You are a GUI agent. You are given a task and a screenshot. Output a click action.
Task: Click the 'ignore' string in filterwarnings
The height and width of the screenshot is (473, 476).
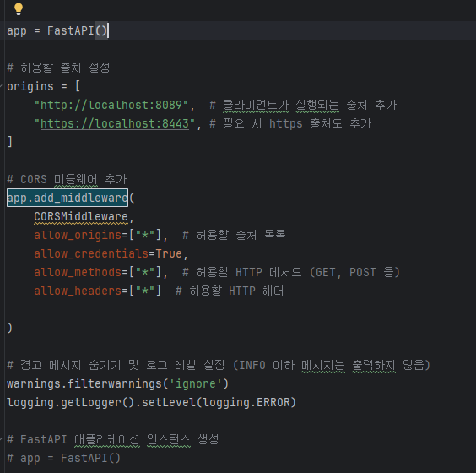[x=196, y=384]
